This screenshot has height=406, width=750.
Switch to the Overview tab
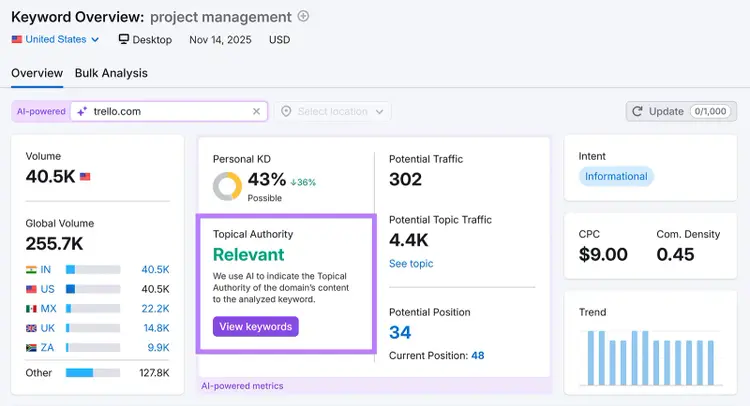(x=37, y=73)
